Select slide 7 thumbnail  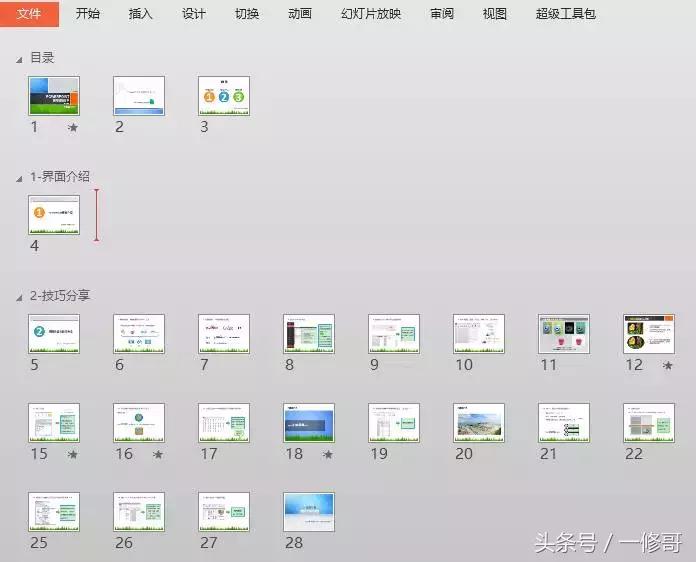[x=224, y=334]
